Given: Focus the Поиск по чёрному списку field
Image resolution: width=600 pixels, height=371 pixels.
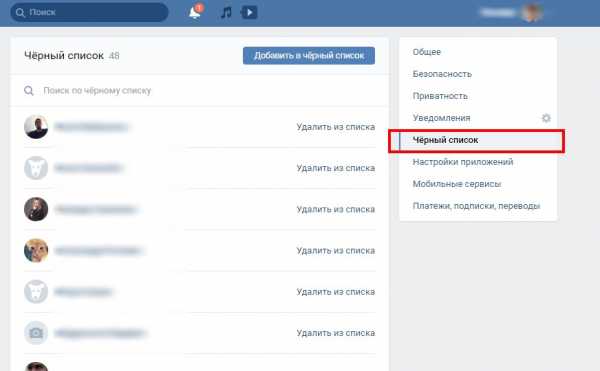Looking at the screenshot, I should point(199,91).
